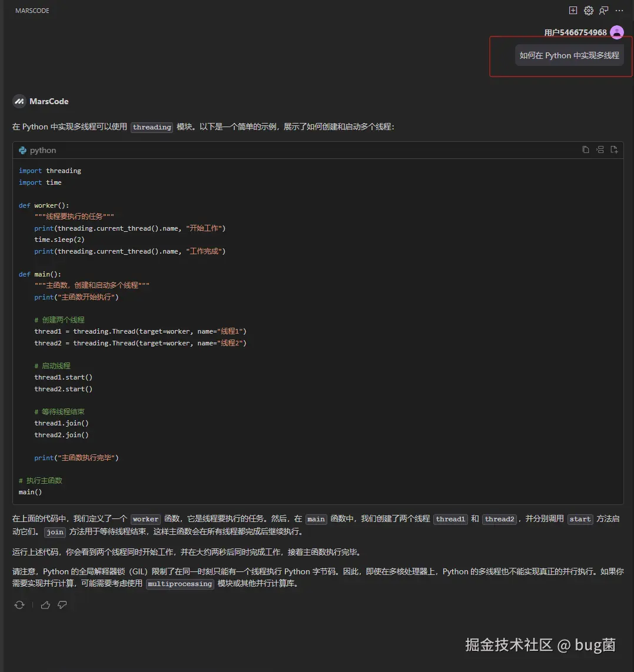
Task: Click the thread2 = threading.Thread line
Action: [x=140, y=343]
